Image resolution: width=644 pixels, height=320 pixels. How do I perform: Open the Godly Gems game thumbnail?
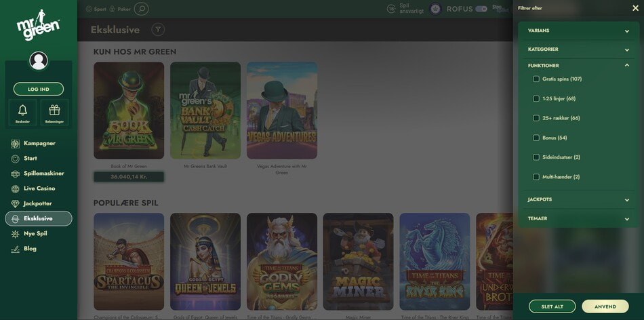[x=282, y=262]
